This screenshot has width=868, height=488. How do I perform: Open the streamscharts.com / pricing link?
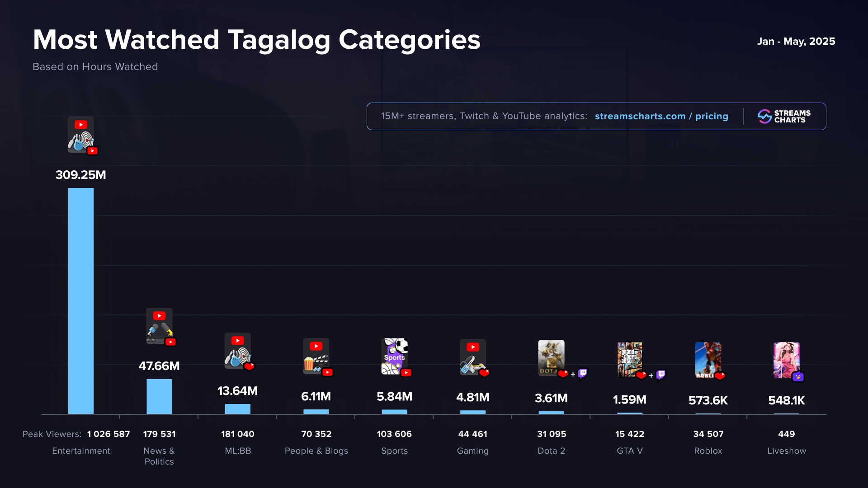[661, 117]
